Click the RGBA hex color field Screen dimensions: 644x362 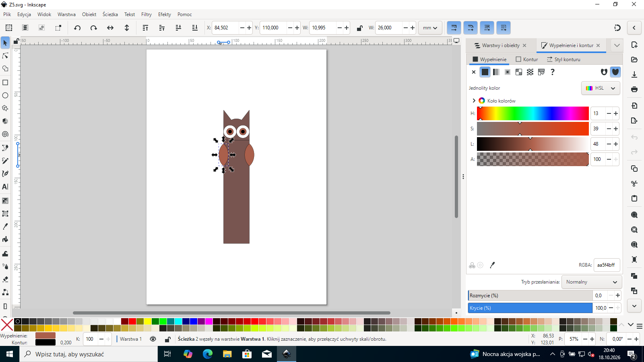607,265
